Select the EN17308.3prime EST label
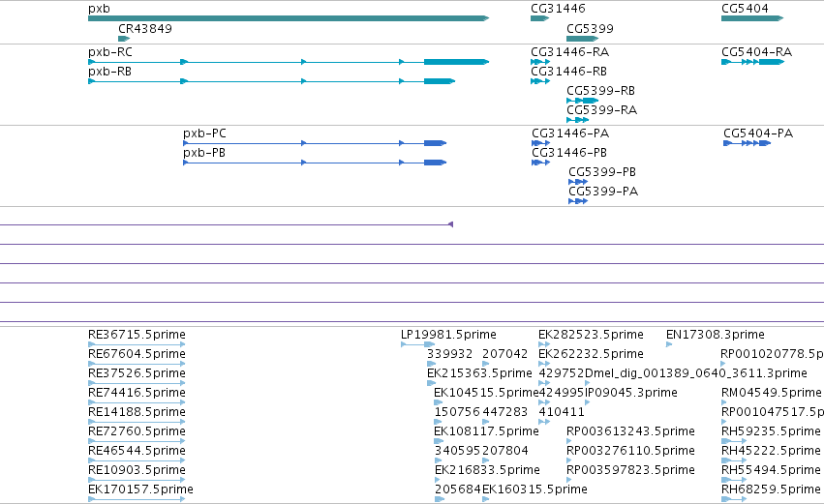The height and width of the screenshot is (504, 824). point(716,335)
